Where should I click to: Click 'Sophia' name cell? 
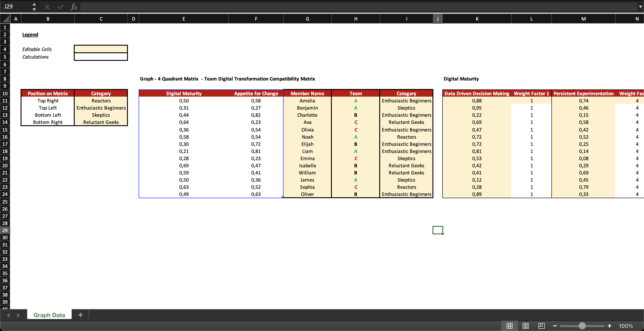[307, 187]
